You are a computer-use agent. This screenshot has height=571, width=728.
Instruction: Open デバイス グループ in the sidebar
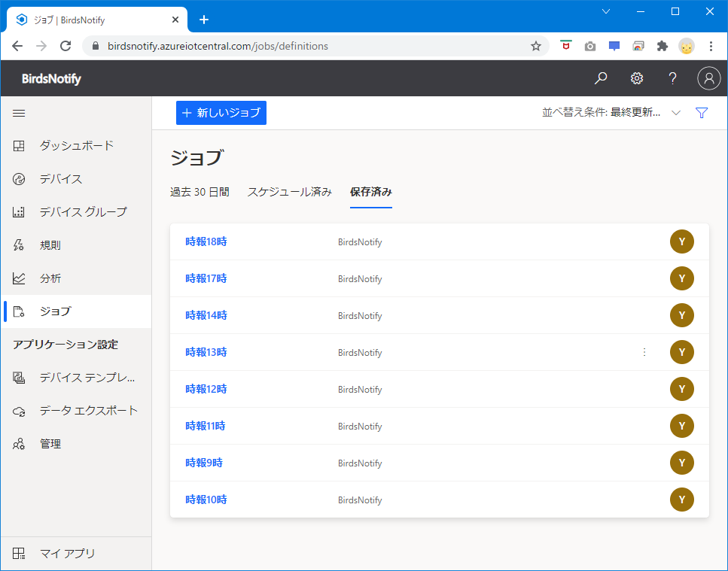(83, 211)
